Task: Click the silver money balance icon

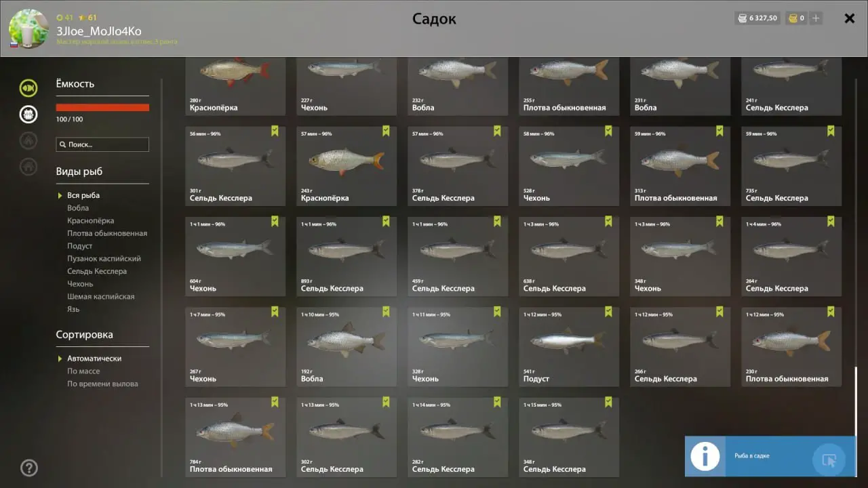Action: [742, 18]
